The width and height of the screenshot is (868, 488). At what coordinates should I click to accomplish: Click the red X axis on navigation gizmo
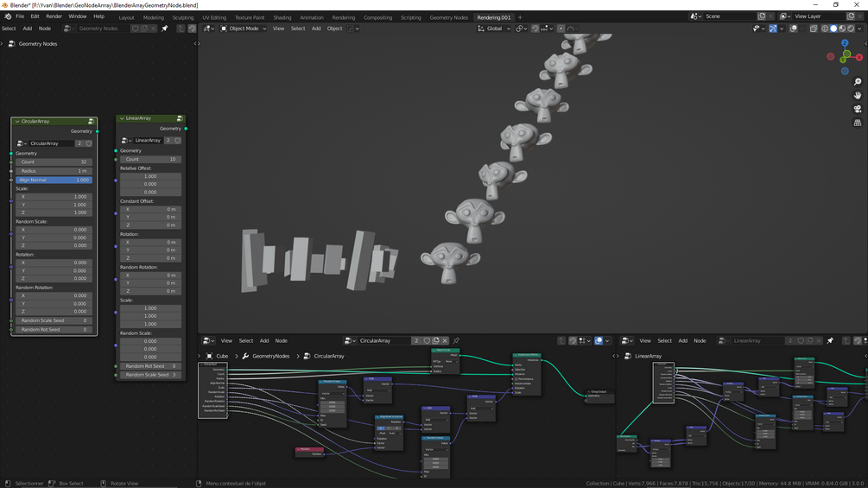[x=859, y=57]
